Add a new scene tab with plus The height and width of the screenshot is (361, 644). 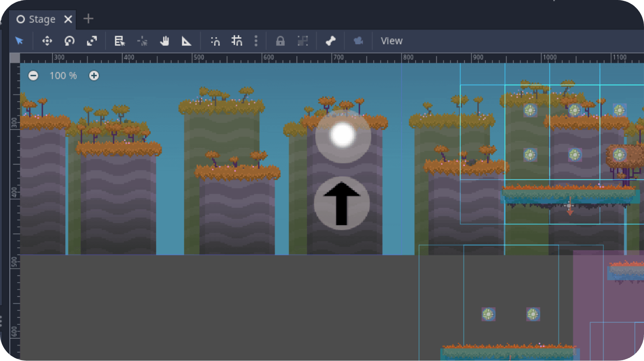[88, 19]
